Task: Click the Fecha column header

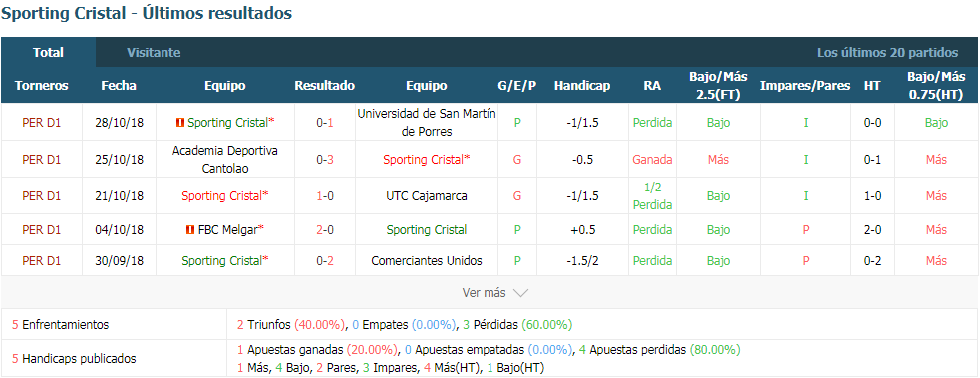Action: click(119, 86)
